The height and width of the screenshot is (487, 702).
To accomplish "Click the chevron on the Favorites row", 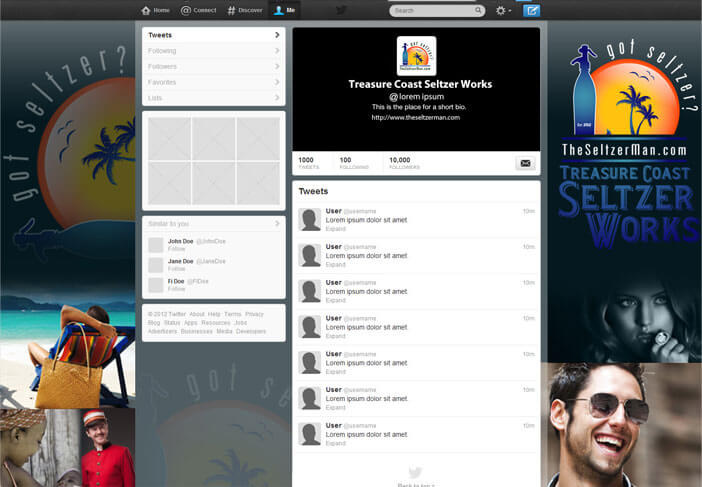I will (277, 82).
